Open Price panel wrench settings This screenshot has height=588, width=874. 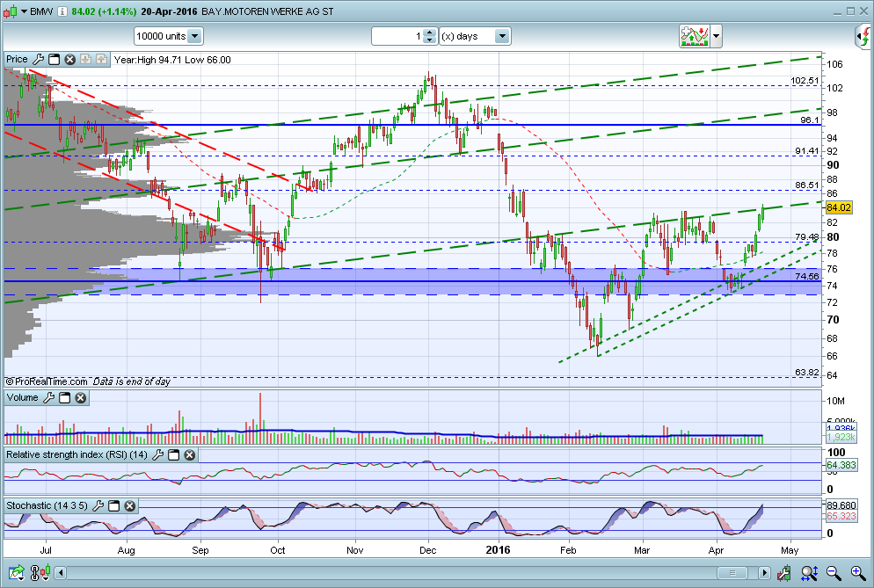click(x=39, y=59)
